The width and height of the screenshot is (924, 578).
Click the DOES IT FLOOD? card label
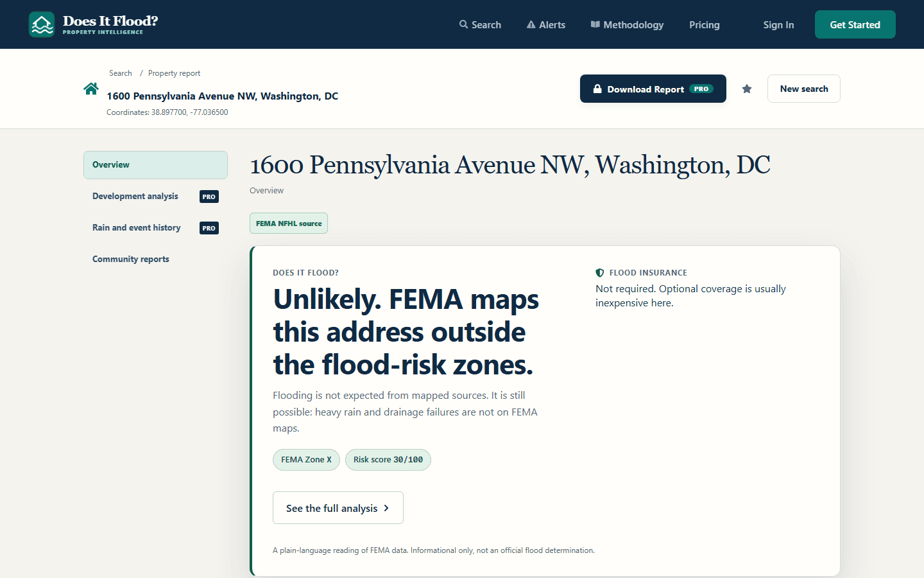click(305, 272)
